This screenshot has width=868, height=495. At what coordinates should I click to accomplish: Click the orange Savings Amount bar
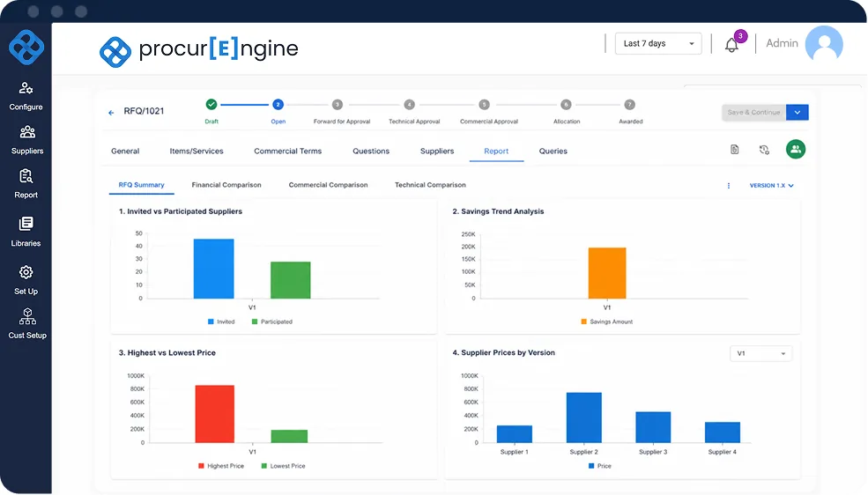click(x=607, y=273)
